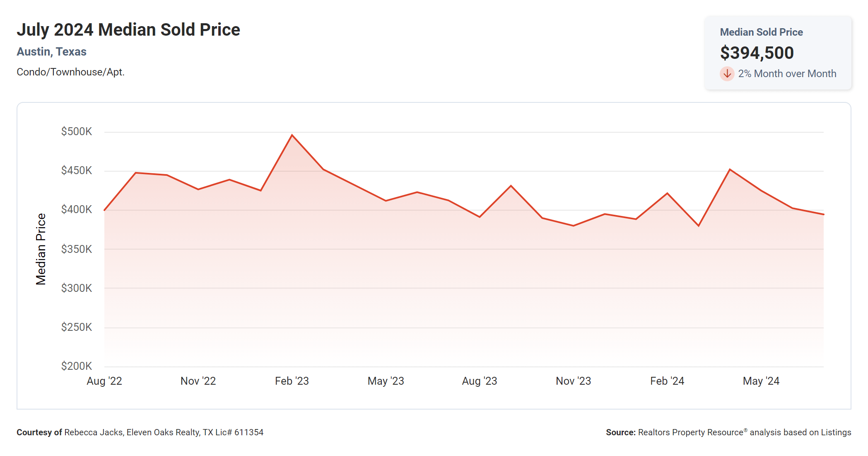Click the July 2024 Median Sold Price title

[x=128, y=30]
